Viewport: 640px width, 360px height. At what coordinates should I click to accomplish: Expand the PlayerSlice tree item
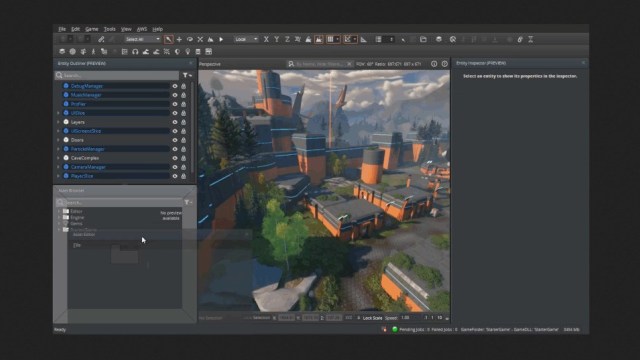[x=58, y=176]
